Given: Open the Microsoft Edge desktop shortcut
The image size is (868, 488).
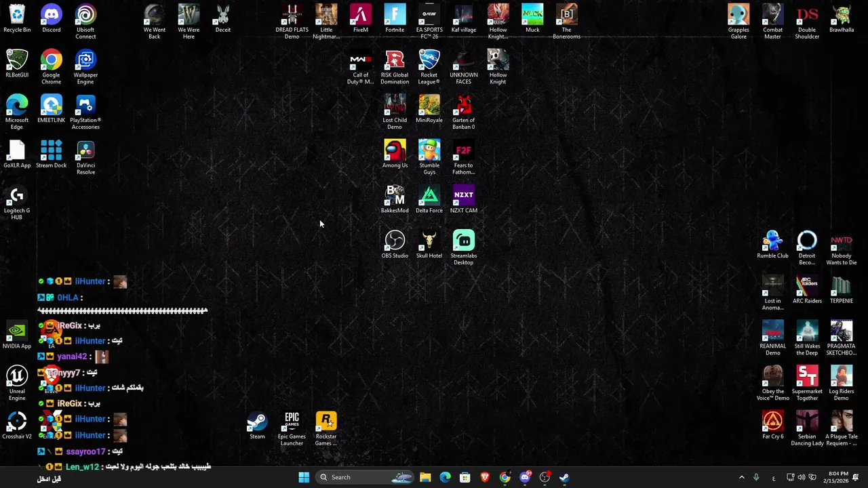Looking at the screenshot, I should coord(17,113).
